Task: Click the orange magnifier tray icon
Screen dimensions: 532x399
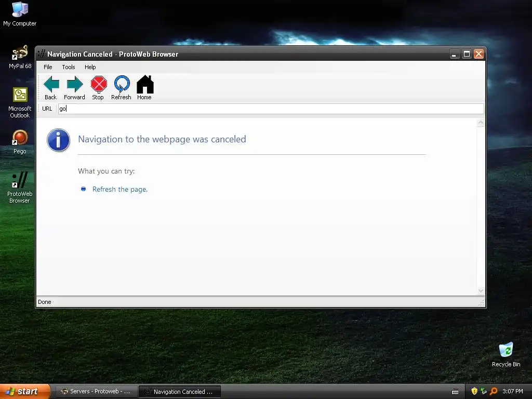Action: click(x=494, y=391)
